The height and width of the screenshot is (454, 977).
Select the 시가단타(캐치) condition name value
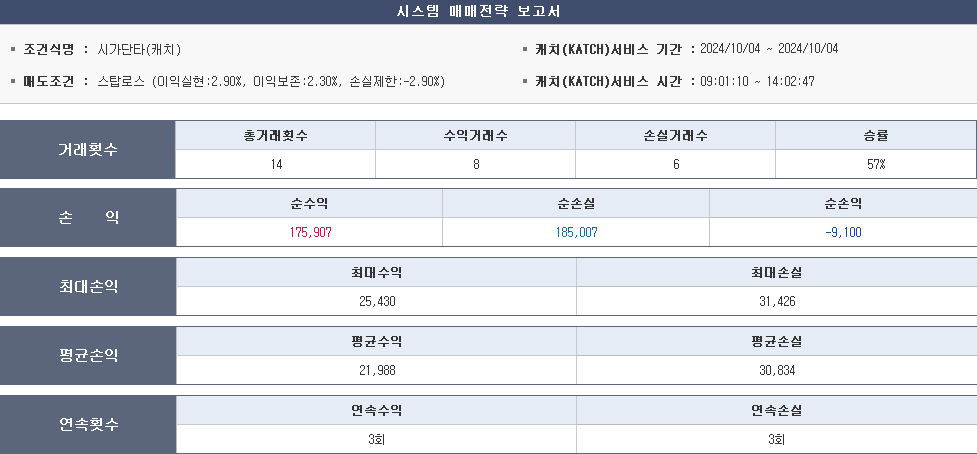(138, 49)
